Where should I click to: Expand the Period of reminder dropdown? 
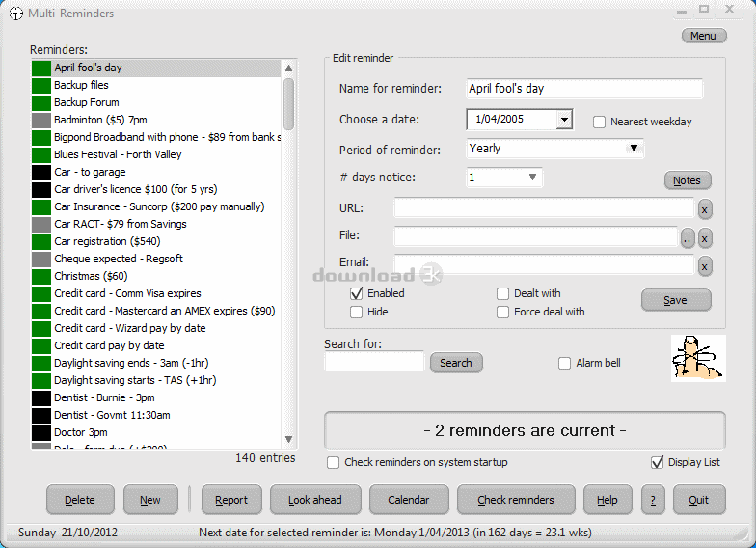(634, 149)
